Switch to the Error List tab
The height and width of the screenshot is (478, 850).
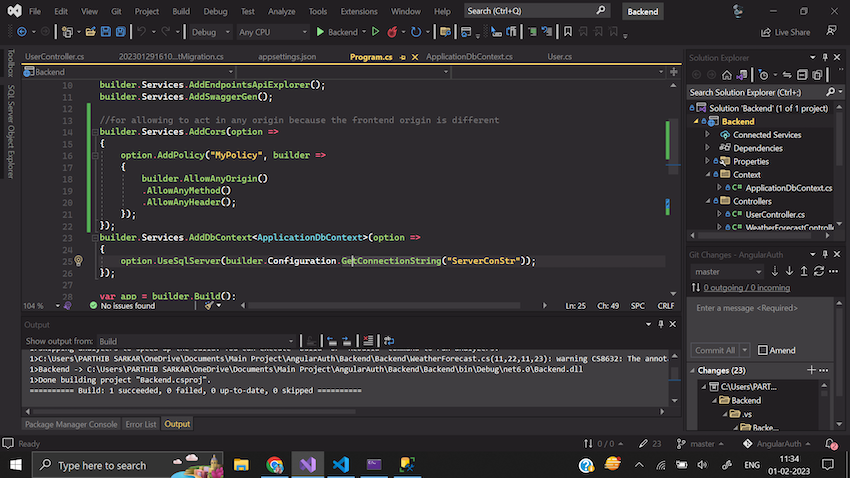(140, 424)
